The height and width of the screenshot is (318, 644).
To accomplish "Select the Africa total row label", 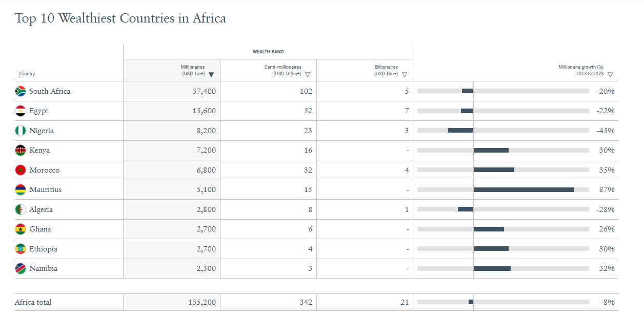I will pos(33,302).
